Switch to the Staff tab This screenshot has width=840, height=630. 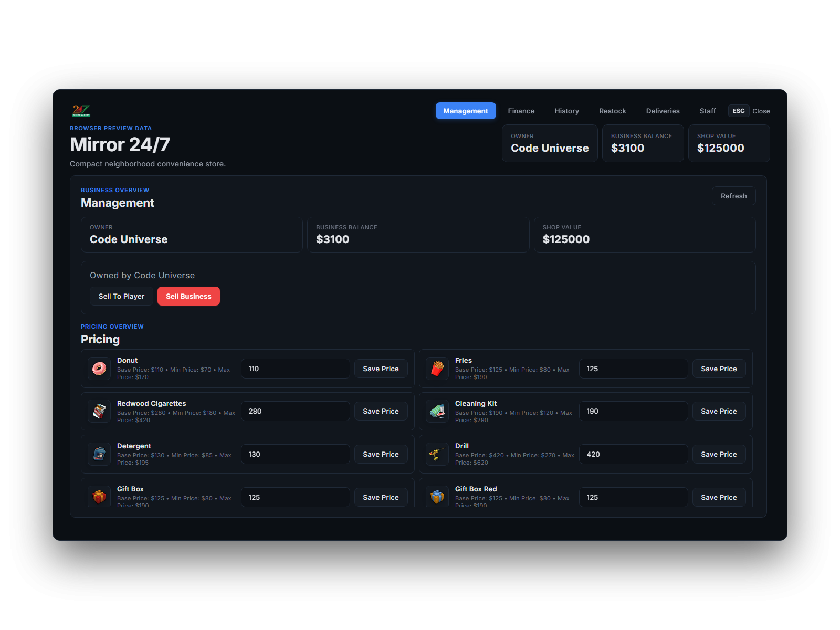[x=708, y=111]
